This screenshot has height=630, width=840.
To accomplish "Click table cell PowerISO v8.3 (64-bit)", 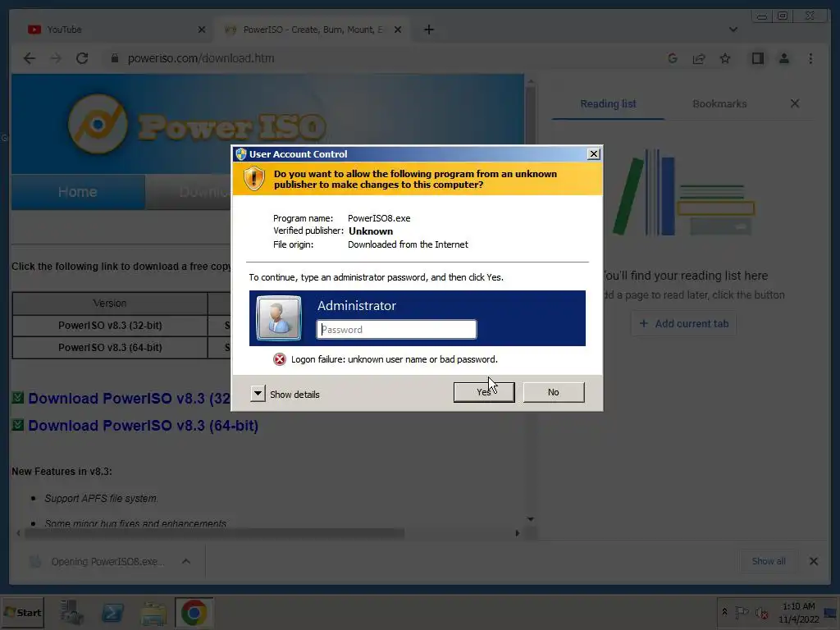I will [x=110, y=347].
